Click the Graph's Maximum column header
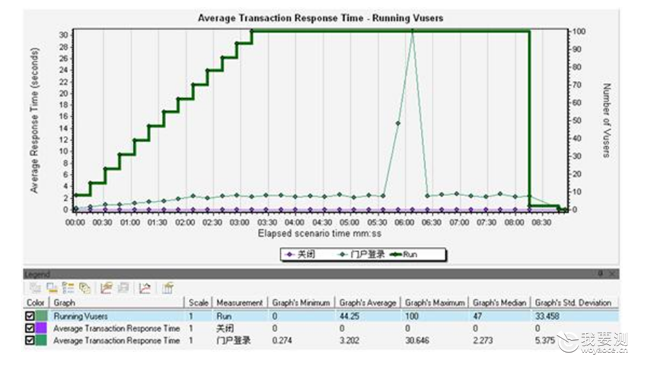 (x=435, y=303)
